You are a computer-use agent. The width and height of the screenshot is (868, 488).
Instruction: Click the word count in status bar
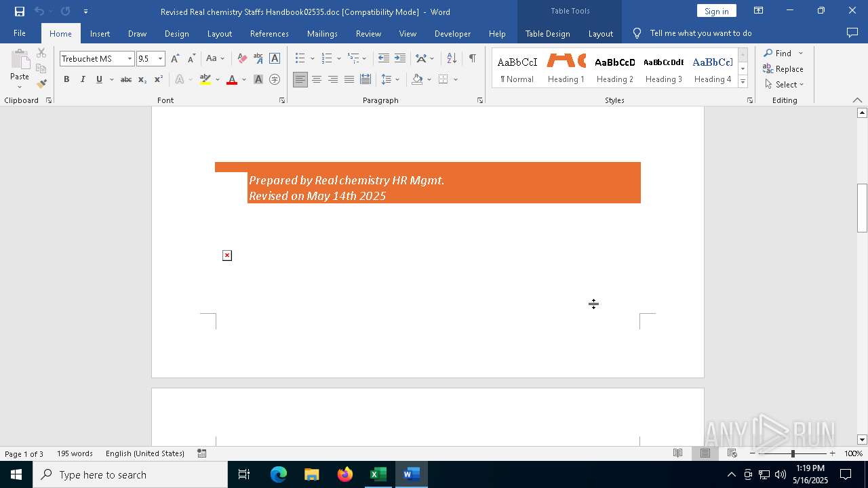[75, 453]
